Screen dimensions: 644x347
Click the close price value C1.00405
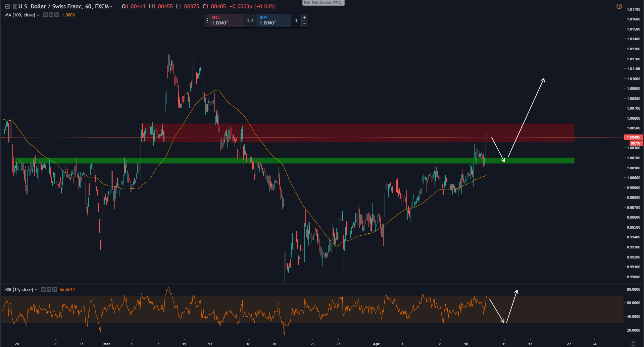click(214, 6)
